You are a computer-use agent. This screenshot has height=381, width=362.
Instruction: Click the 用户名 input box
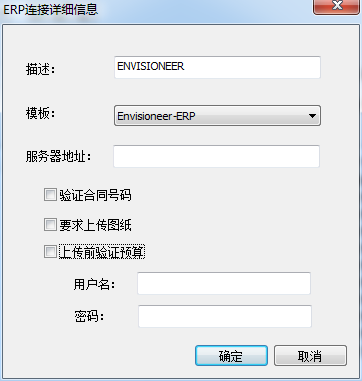point(224,283)
